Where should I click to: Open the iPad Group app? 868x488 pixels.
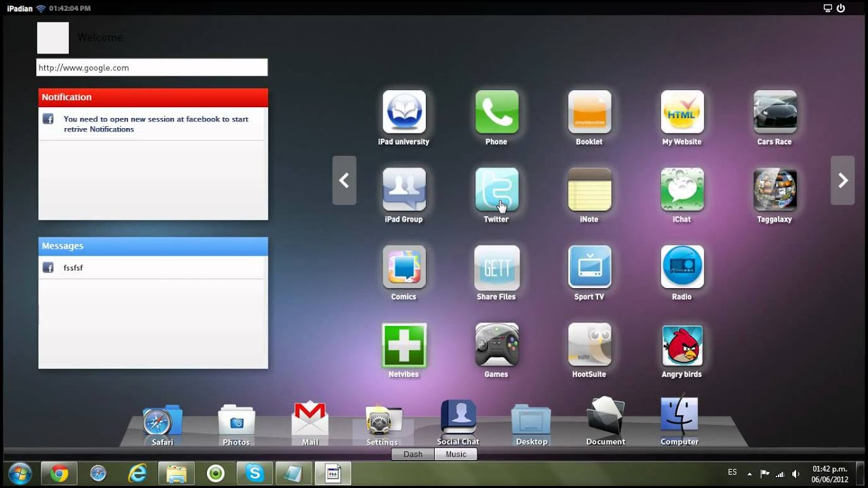[x=404, y=189]
